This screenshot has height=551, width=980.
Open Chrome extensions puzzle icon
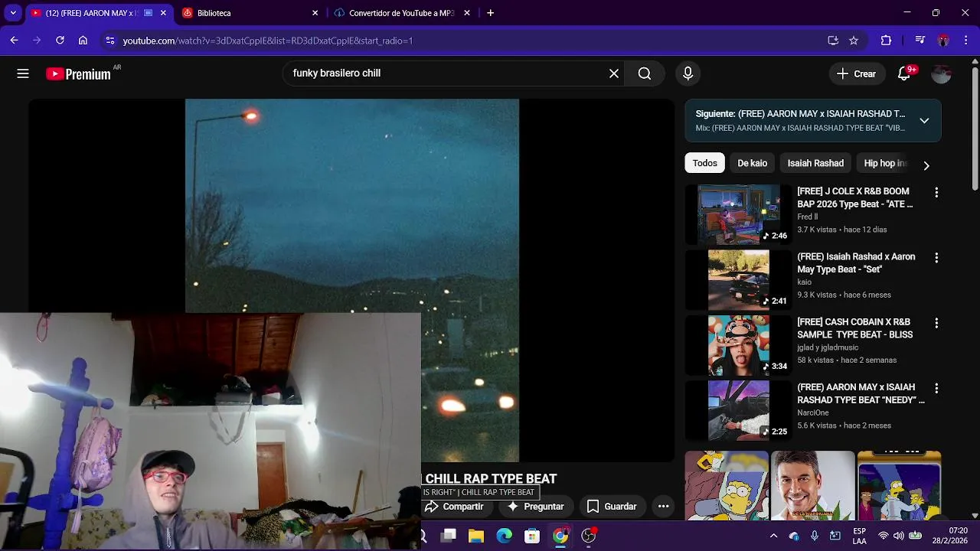(887, 41)
